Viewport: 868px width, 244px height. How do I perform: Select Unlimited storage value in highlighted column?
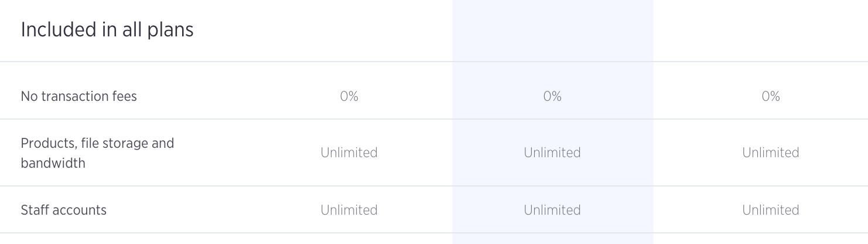[552, 152]
